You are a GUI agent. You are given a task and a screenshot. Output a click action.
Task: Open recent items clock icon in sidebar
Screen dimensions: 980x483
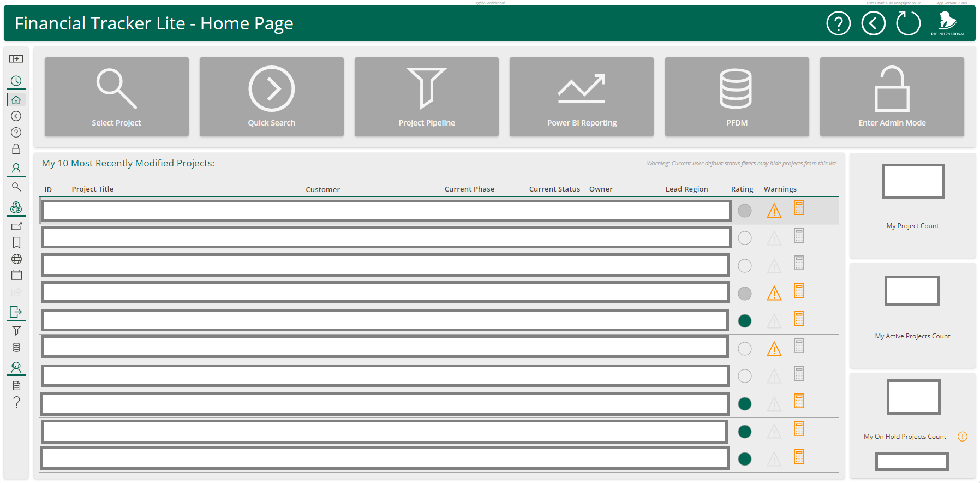16,81
